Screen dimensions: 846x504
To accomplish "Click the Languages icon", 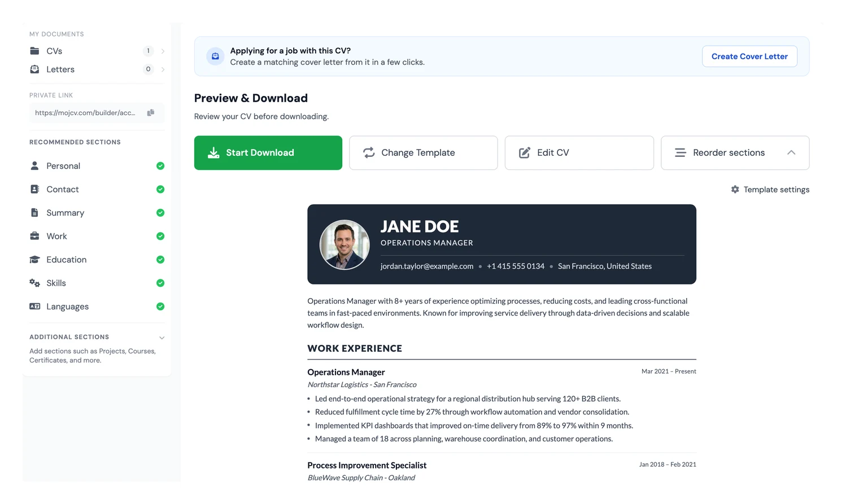I will coord(34,306).
